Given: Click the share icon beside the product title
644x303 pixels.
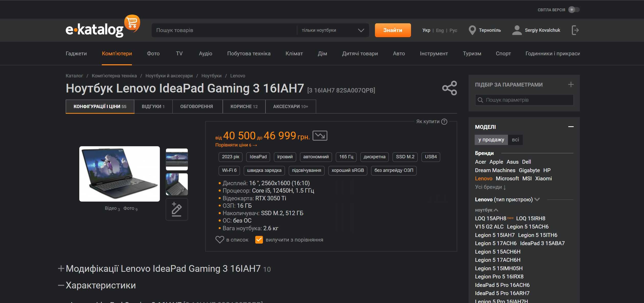Looking at the screenshot, I should pyautogui.click(x=450, y=88).
